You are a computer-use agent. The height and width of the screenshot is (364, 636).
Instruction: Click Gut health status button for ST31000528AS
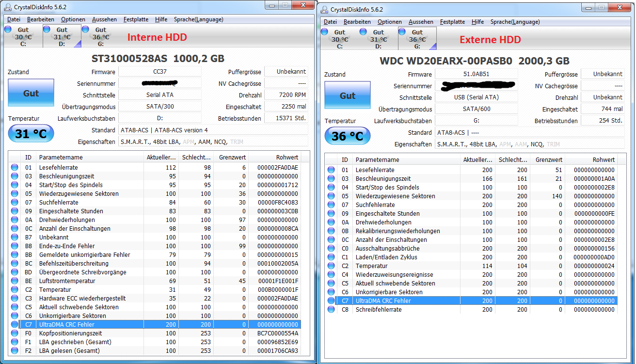(x=31, y=94)
